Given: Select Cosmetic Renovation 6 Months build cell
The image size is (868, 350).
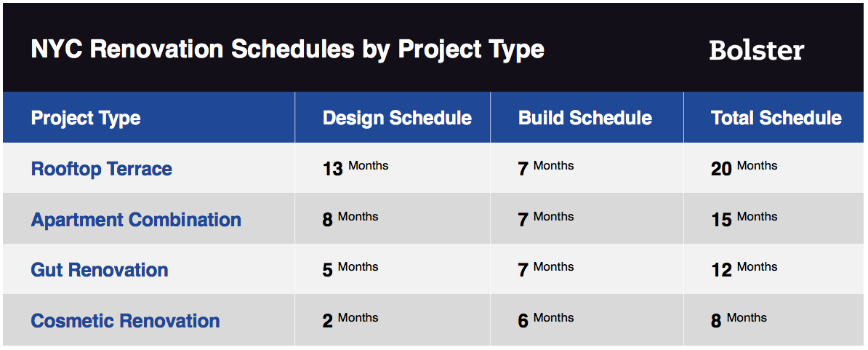Looking at the screenshot, I should pos(587,320).
